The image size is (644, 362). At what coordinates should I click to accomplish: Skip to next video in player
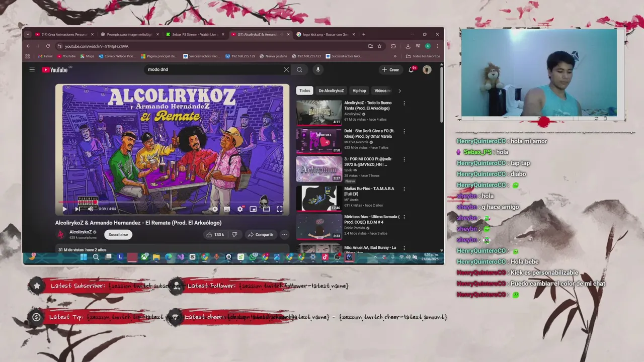77,209
